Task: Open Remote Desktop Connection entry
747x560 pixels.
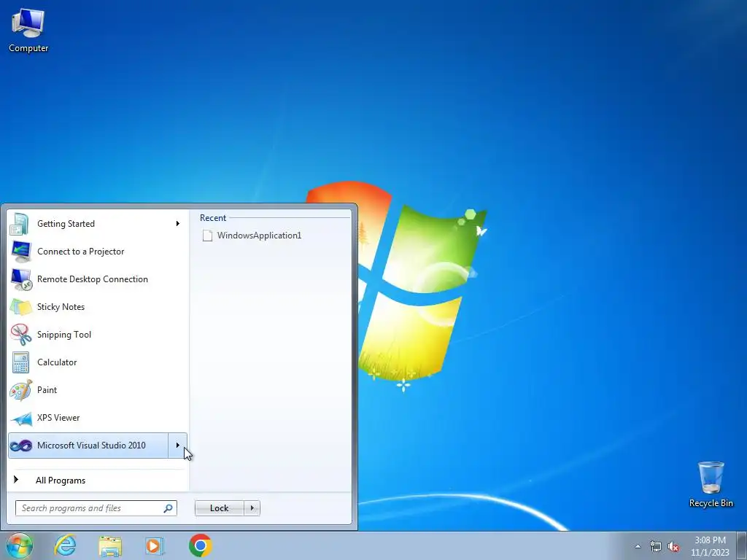Action: pyautogui.click(x=98, y=279)
